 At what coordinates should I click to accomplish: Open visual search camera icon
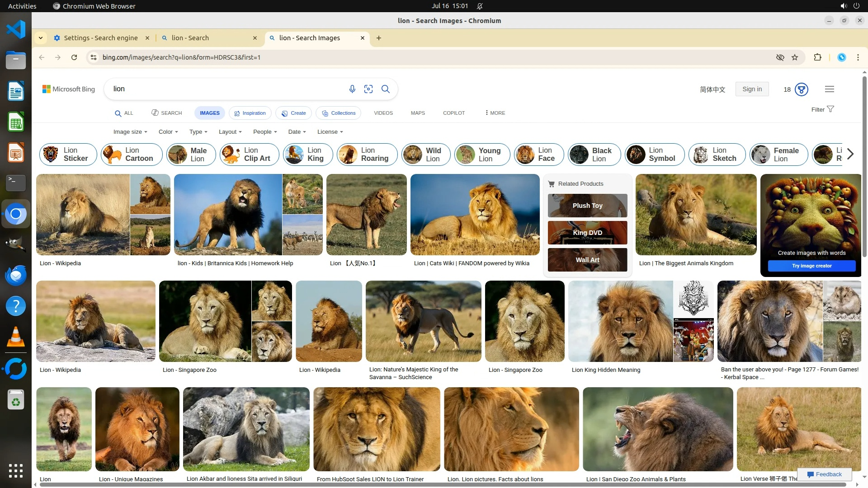(x=368, y=89)
